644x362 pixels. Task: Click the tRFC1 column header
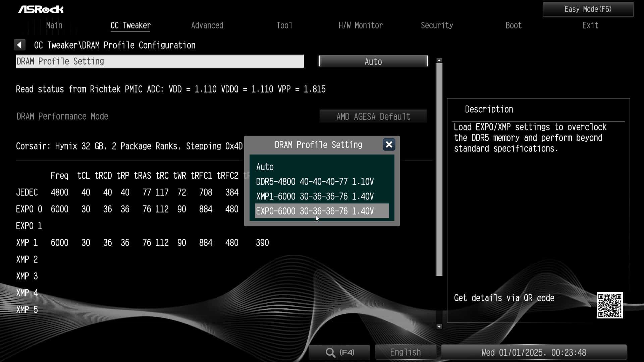[x=201, y=176]
